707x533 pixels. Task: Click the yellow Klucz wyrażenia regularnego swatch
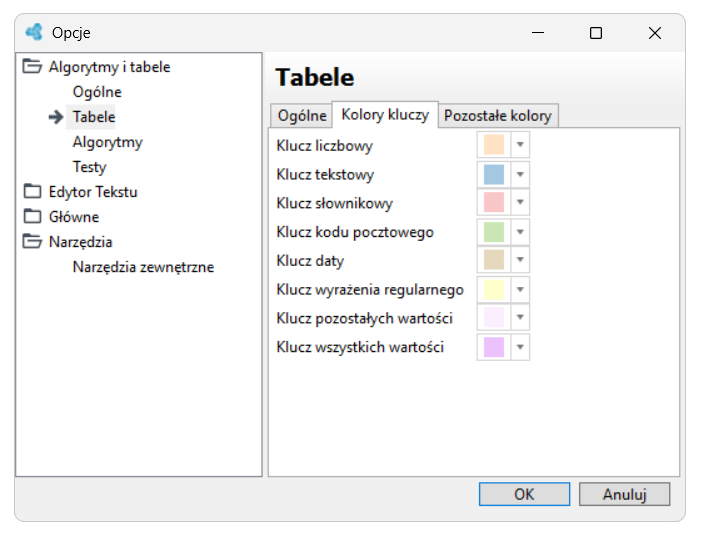coord(494,289)
